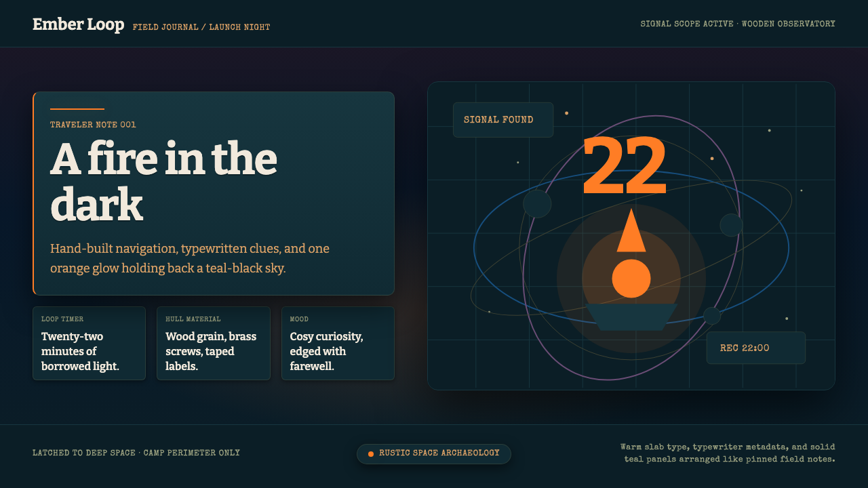Viewport: 868px width, 488px height.
Task: Click the Ember Loop logo title
Action: click(x=78, y=25)
